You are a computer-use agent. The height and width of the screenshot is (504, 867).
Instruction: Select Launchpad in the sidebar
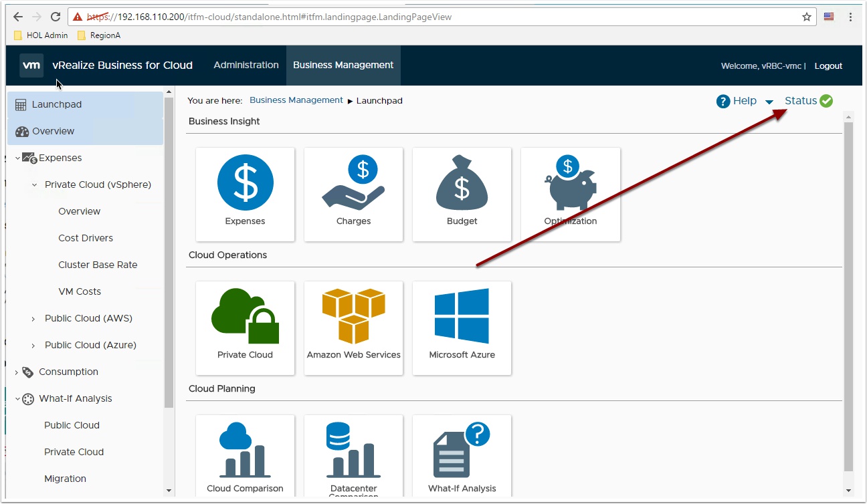click(85, 105)
